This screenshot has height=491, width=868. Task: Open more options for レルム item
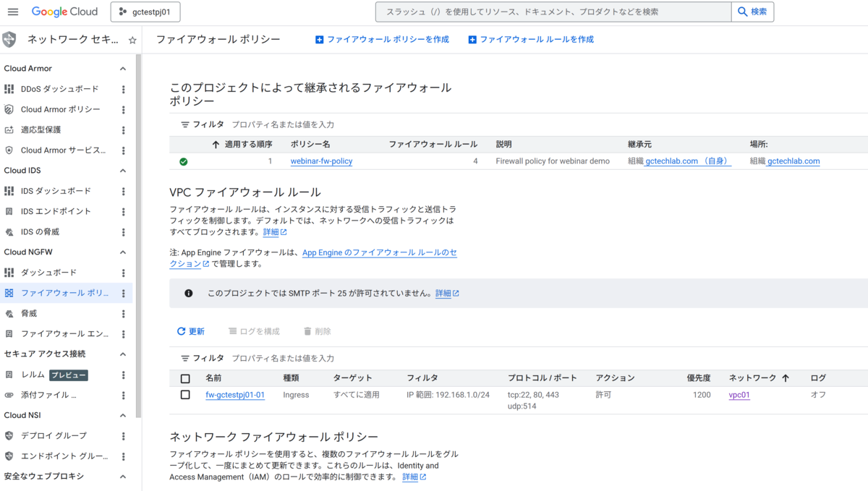(123, 375)
